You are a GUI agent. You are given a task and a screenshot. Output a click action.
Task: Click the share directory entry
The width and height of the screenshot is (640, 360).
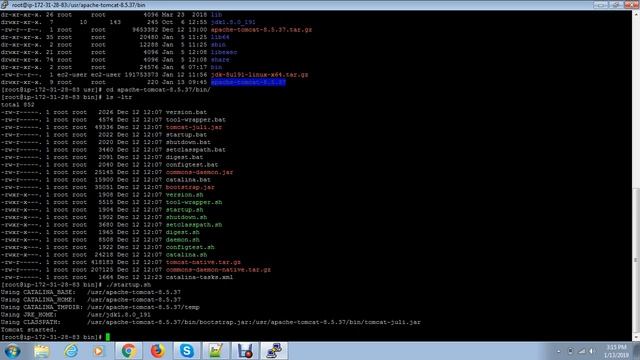coord(220,60)
